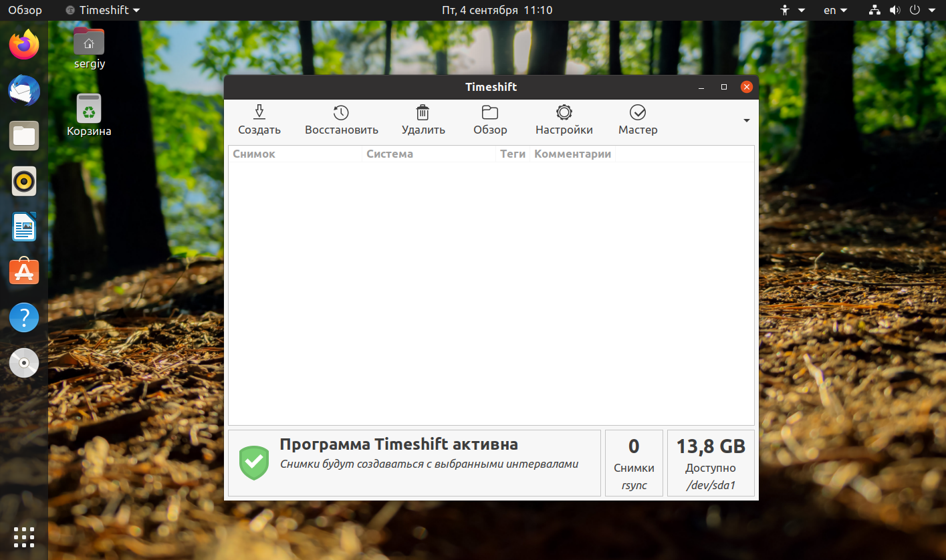Viewport: 946px width, 560px height.
Task: Open LibreOffice Writer from the dock
Action: 24,227
